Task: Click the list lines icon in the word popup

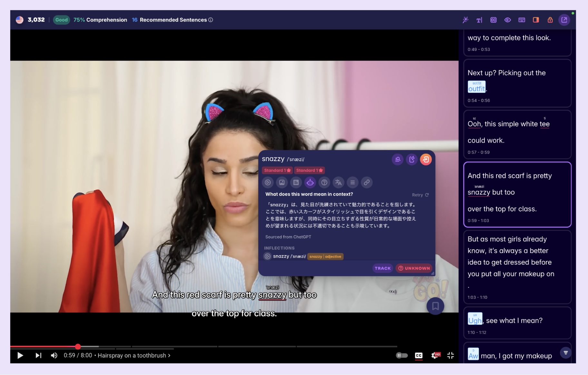Action: pos(353,183)
